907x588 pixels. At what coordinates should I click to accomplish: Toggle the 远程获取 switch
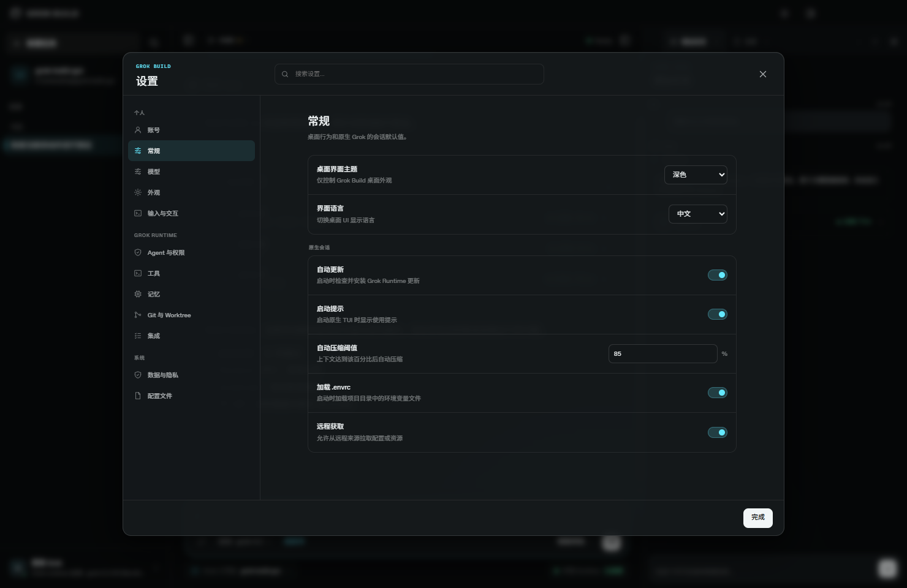718,432
